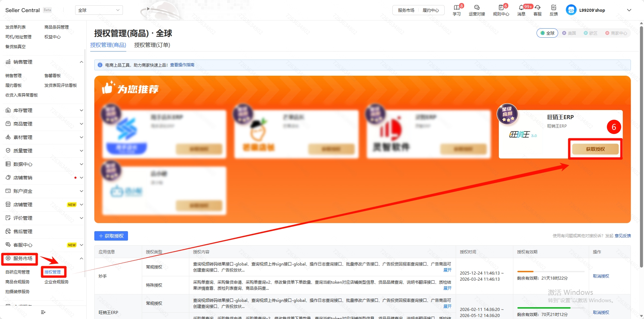Viewport: 644px width, 319px height.
Task: Click the L99209'shop account avatar
Action: point(571,10)
